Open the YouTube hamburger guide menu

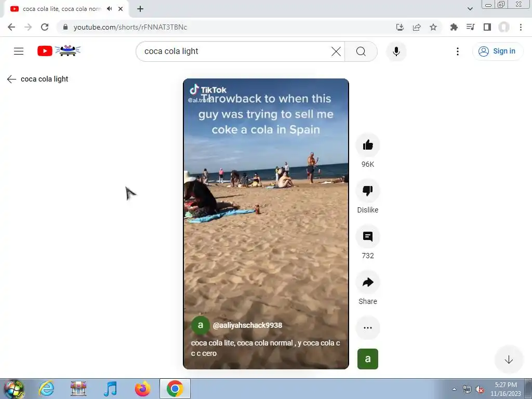pyautogui.click(x=19, y=51)
